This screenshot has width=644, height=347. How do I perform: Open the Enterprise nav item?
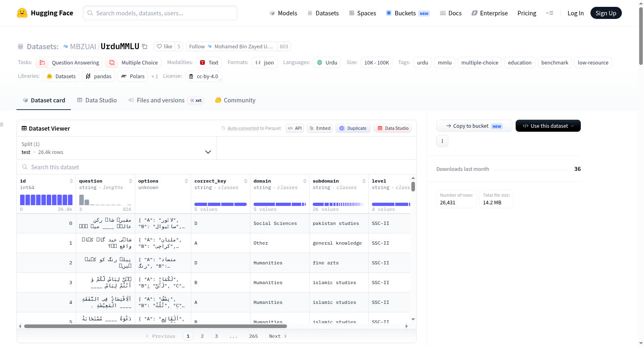(489, 13)
